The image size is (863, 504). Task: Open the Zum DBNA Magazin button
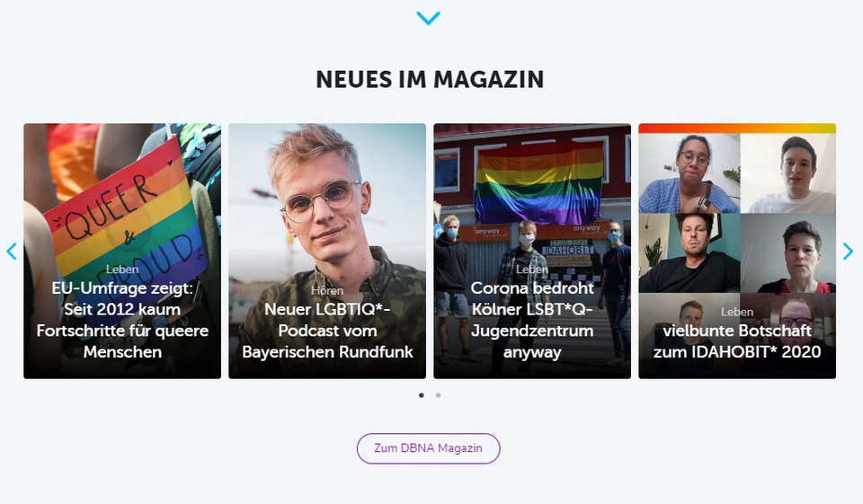(428, 448)
